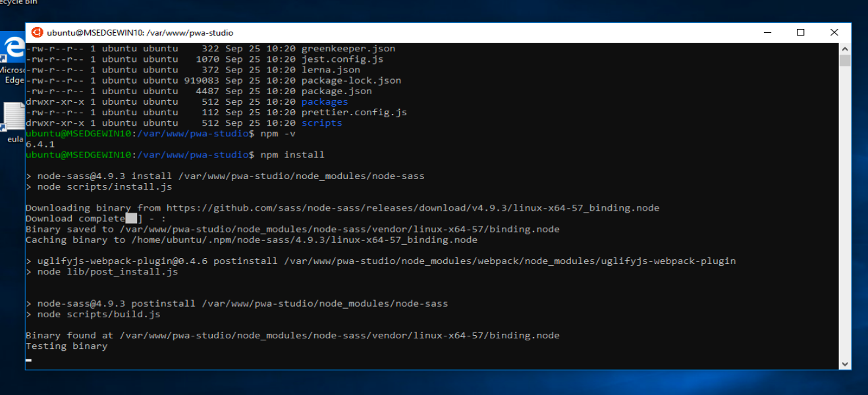Click the npm install command text
This screenshot has width=868, height=395.
[x=292, y=155]
